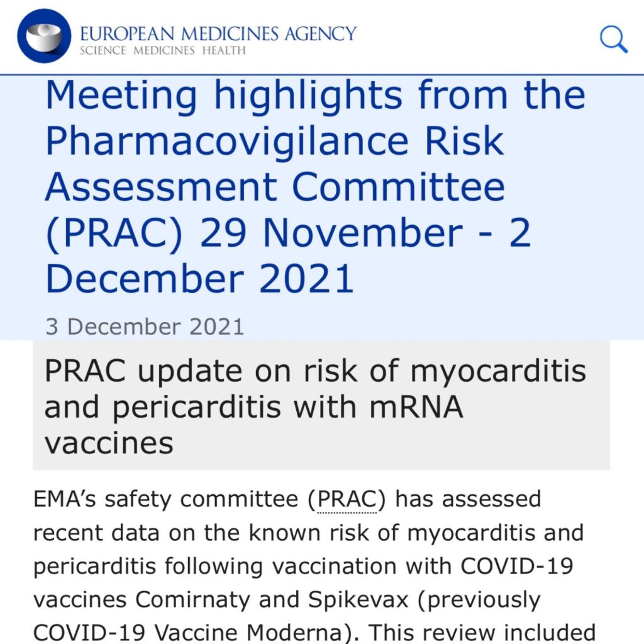Click the 3 December 2021 publication date

point(144,326)
